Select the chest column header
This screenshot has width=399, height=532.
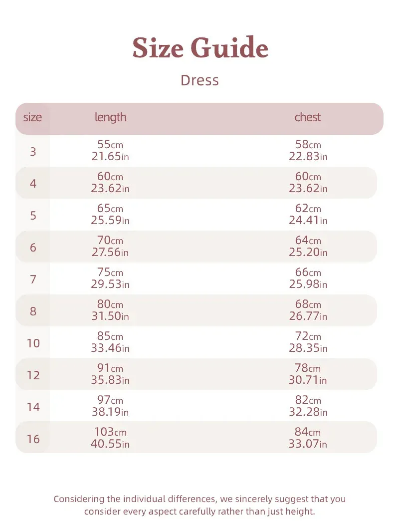[x=308, y=117]
